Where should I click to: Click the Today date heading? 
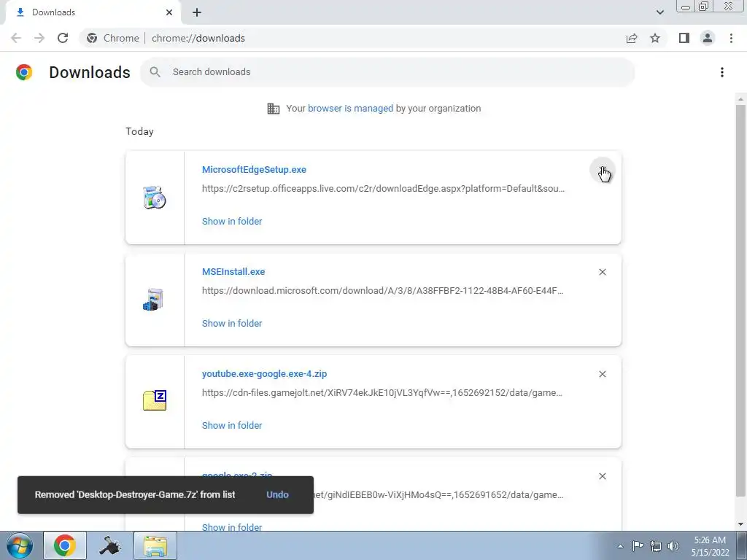click(x=139, y=131)
